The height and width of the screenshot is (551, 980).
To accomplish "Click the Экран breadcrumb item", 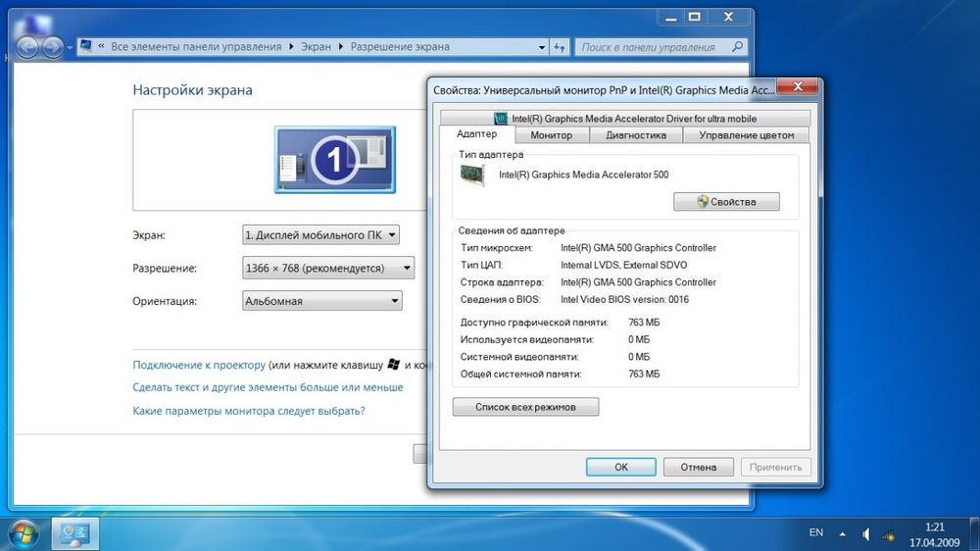I will 317,47.
